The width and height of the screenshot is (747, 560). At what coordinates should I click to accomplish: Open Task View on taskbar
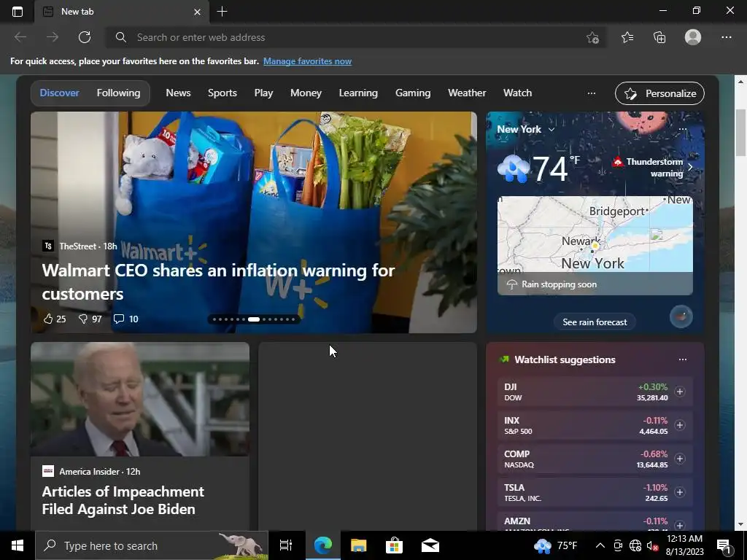pyautogui.click(x=286, y=545)
